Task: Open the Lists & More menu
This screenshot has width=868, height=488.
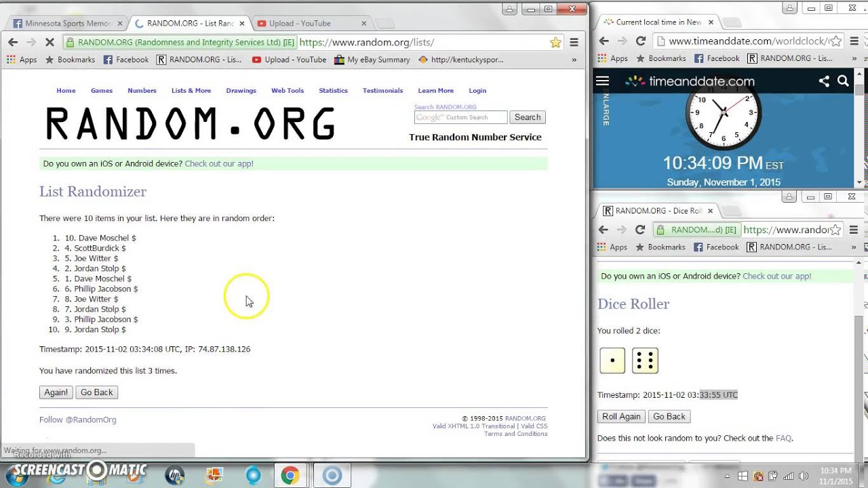Action: (x=191, y=90)
